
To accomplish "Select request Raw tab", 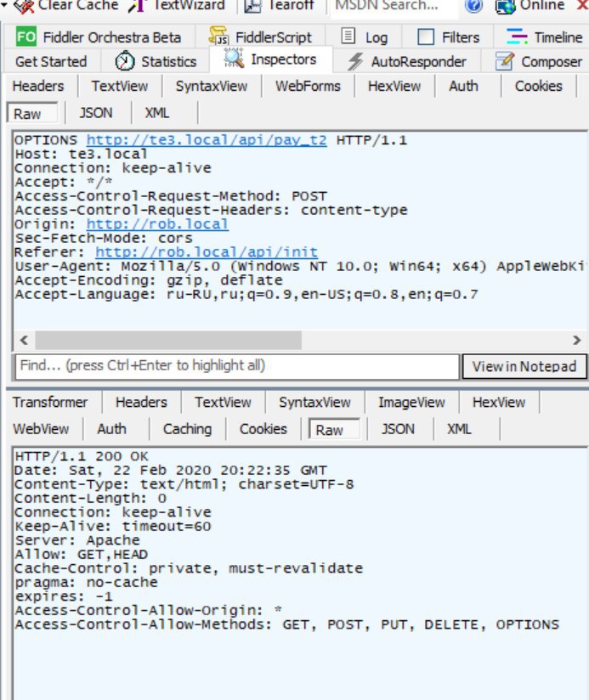I will coord(32,113).
